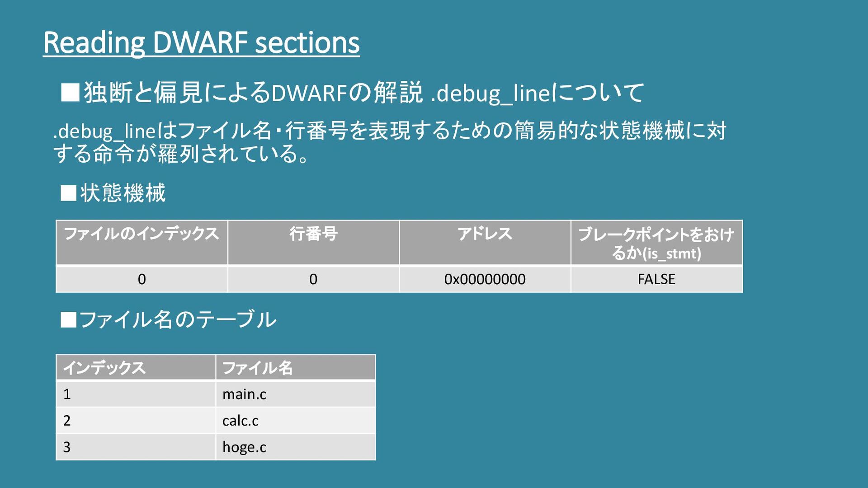The width and height of the screenshot is (868, 488).
Task: Click the 'Reading DWARF sections' slide title
Action: 201,43
